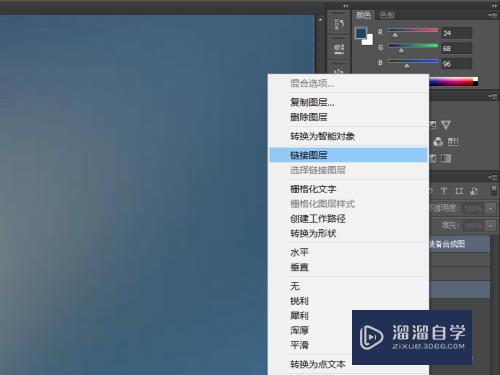Set text orientation to 水平
Viewport: 500px width, 375px height.
(348, 252)
